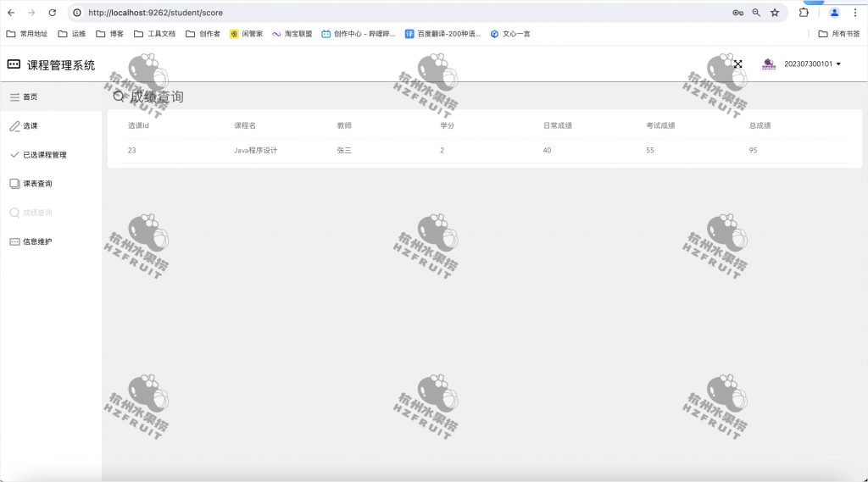Viewport: 868px width, 482px height.
Task: Bookmark this page with star icon
Action: click(x=775, y=13)
